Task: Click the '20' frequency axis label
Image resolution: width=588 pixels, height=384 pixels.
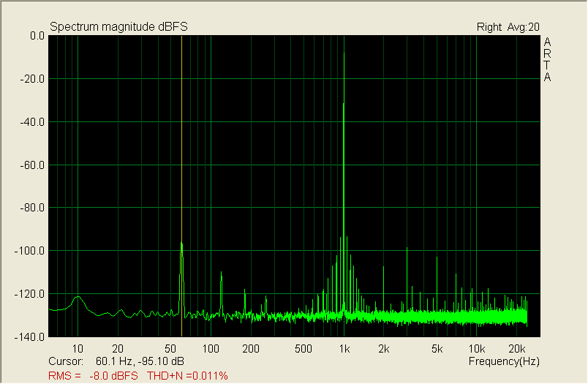Action: point(118,349)
